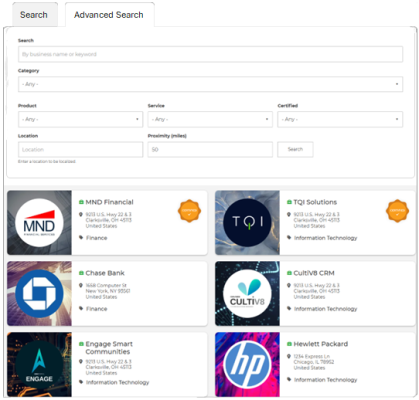The width and height of the screenshot is (419, 400).
Task: Open the Chase Bank logo image
Action: pos(39,293)
